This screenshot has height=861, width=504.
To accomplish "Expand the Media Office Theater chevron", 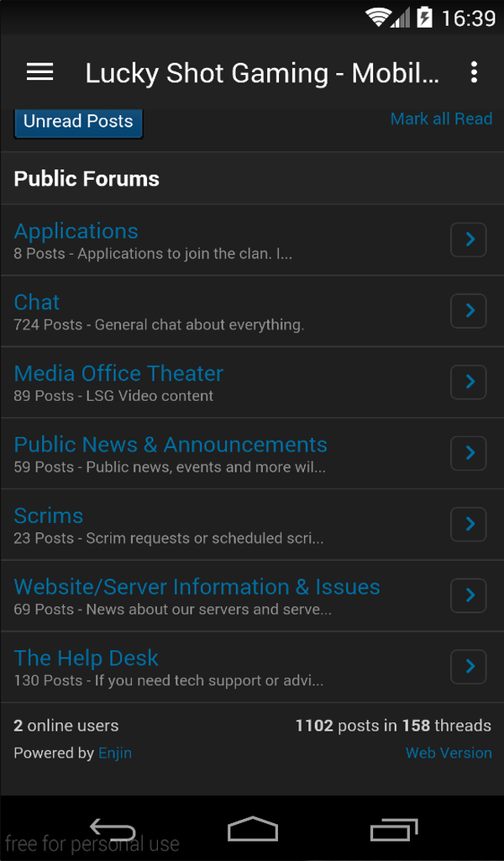I will 469,382.
